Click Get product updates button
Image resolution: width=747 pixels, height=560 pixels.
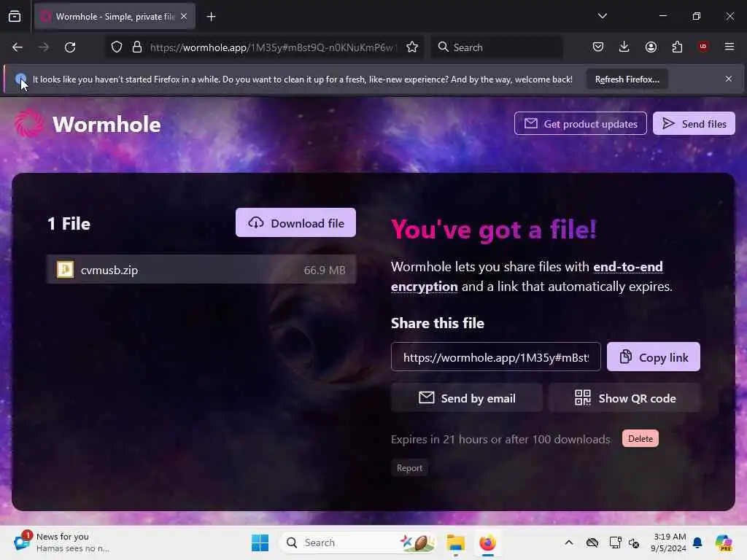[580, 124]
